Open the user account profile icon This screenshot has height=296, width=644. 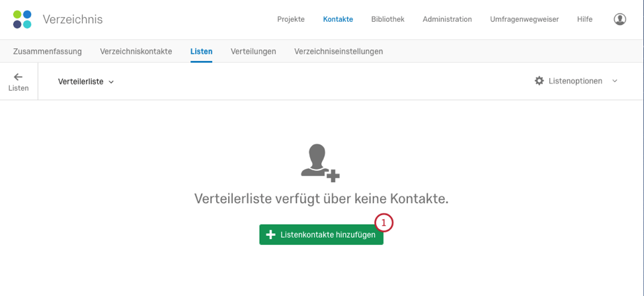(x=620, y=19)
